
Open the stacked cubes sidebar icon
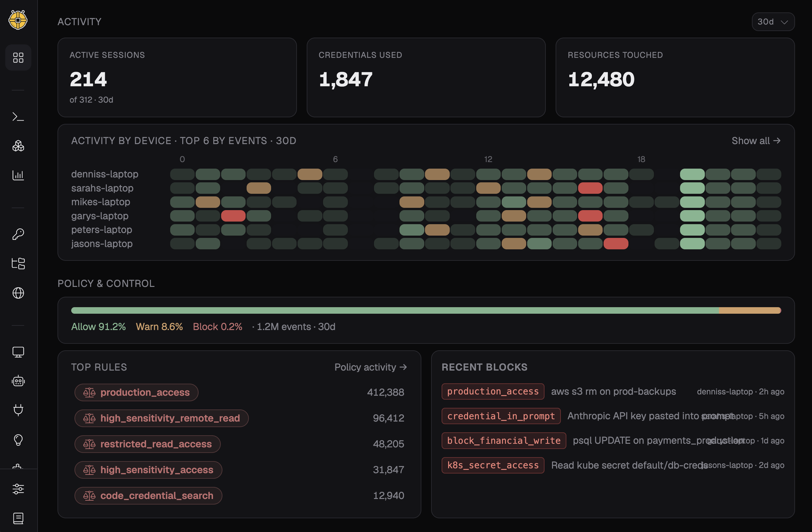(18, 146)
